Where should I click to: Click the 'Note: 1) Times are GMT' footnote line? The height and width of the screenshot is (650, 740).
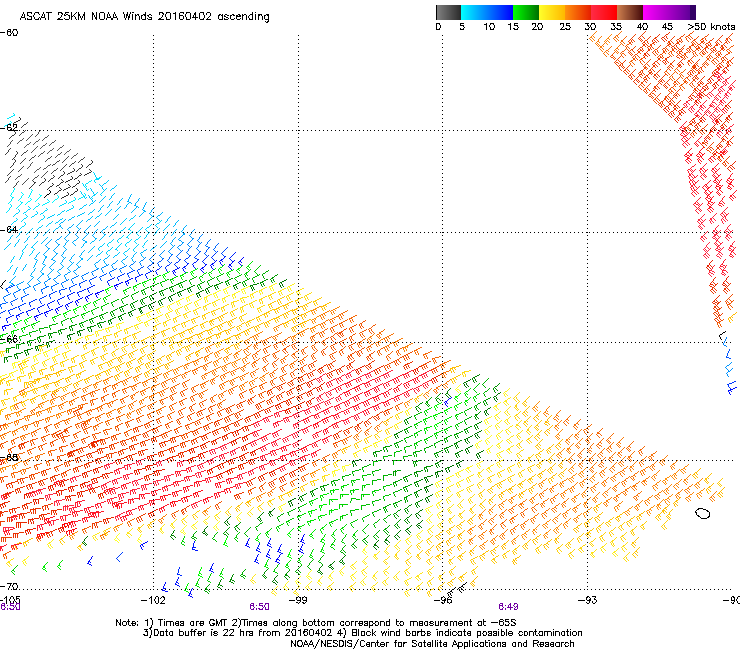click(x=316, y=623)
